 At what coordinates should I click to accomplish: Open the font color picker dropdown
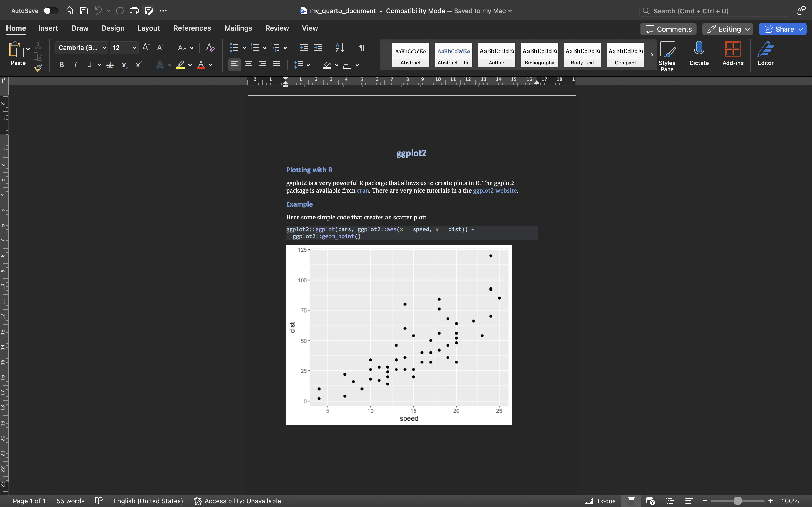point(211,64)
